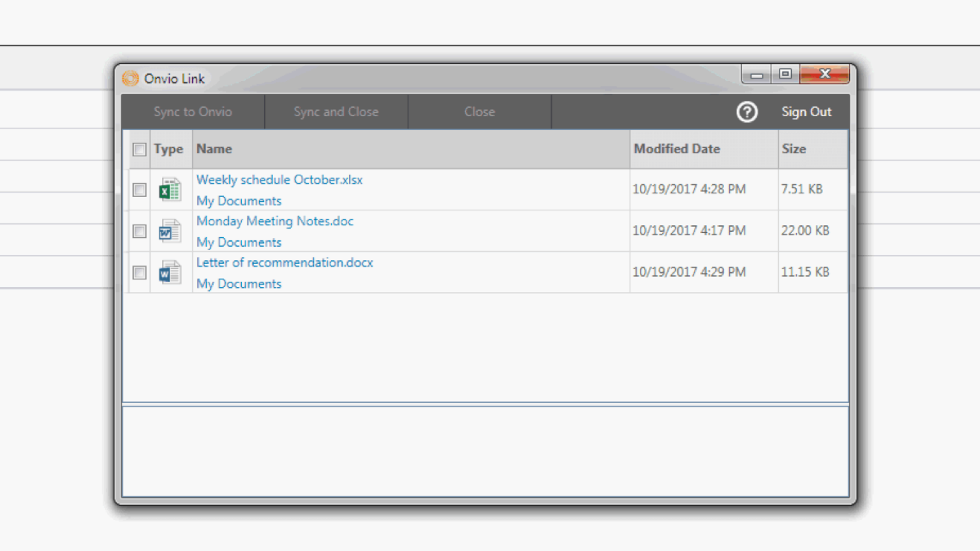The image size is (980, 551).
Task: Click the Onvio Link logo icon
Action: tap(131, 78)
